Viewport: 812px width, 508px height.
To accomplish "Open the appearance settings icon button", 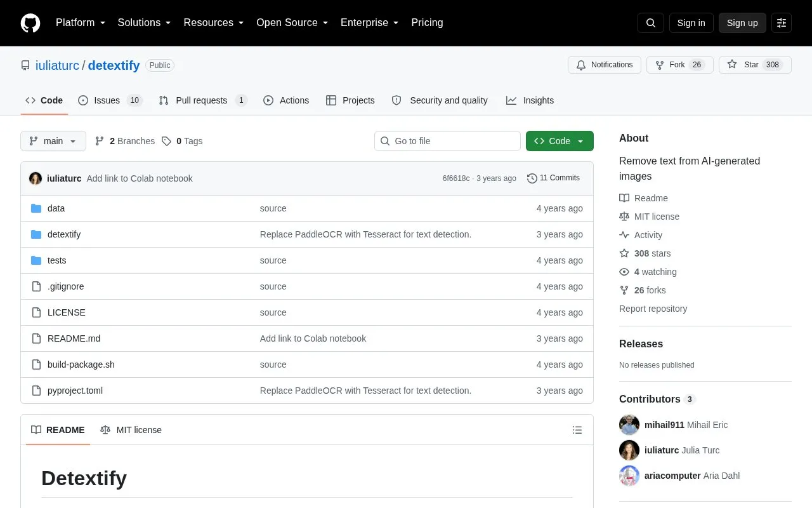I will [782, 23].
